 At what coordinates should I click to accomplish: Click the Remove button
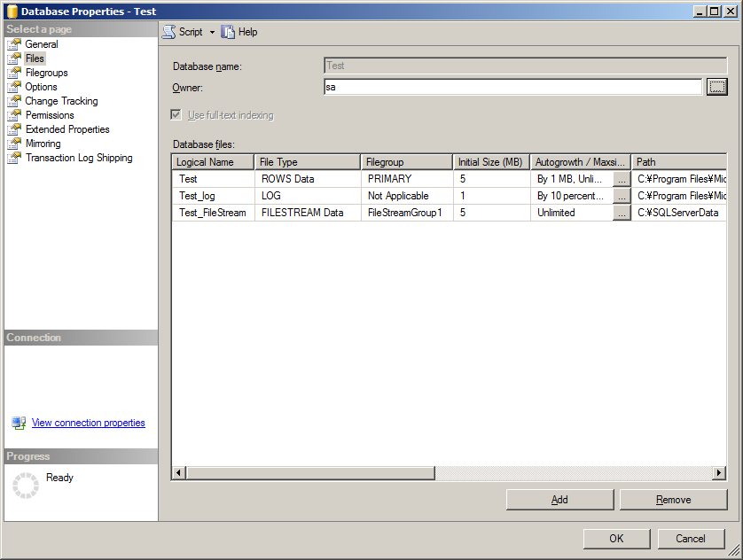point(673,499)
